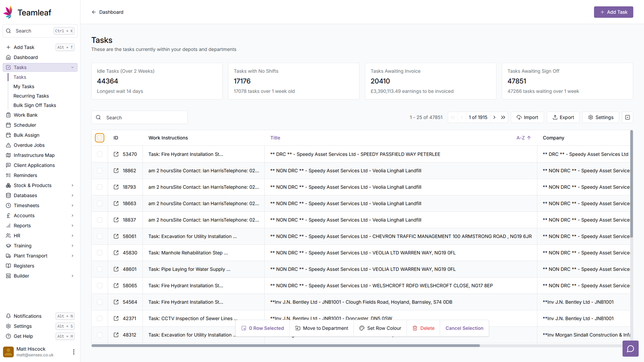Open table Settings button
The height and width of the screenshot is (362, 644).
point(601,117)
